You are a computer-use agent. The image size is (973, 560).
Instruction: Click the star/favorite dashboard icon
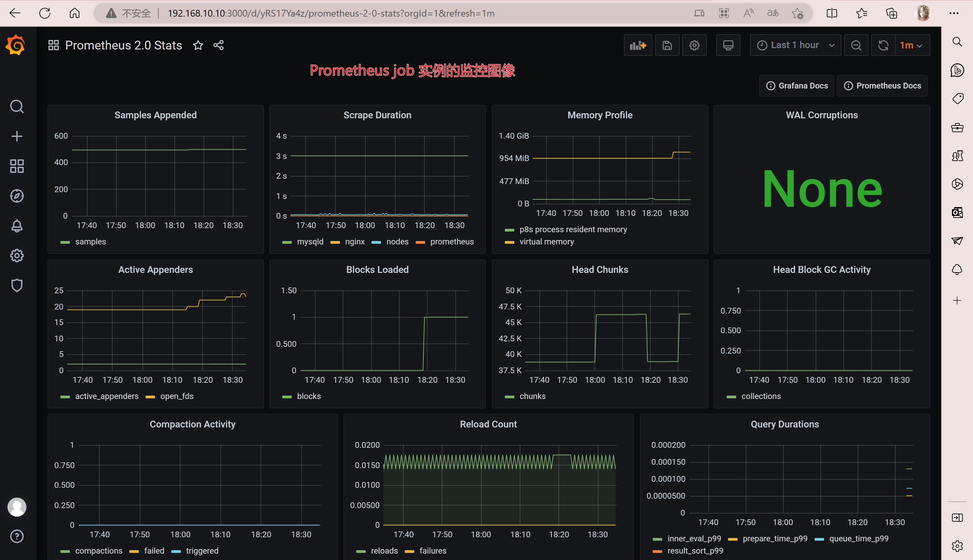tap(198, 45)
